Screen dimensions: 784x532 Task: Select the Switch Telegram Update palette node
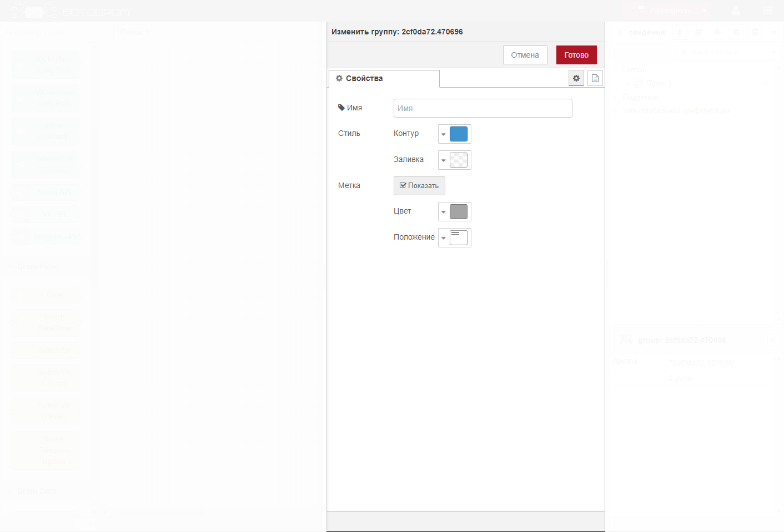pos(46,450)
